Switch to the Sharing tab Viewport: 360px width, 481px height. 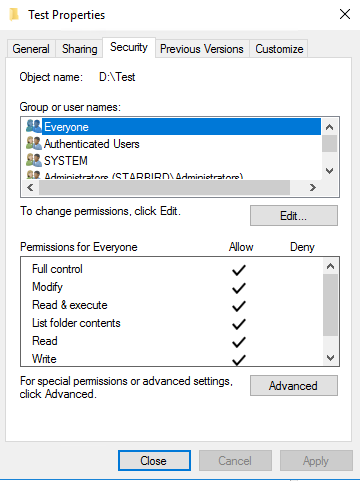click(80, 49)
